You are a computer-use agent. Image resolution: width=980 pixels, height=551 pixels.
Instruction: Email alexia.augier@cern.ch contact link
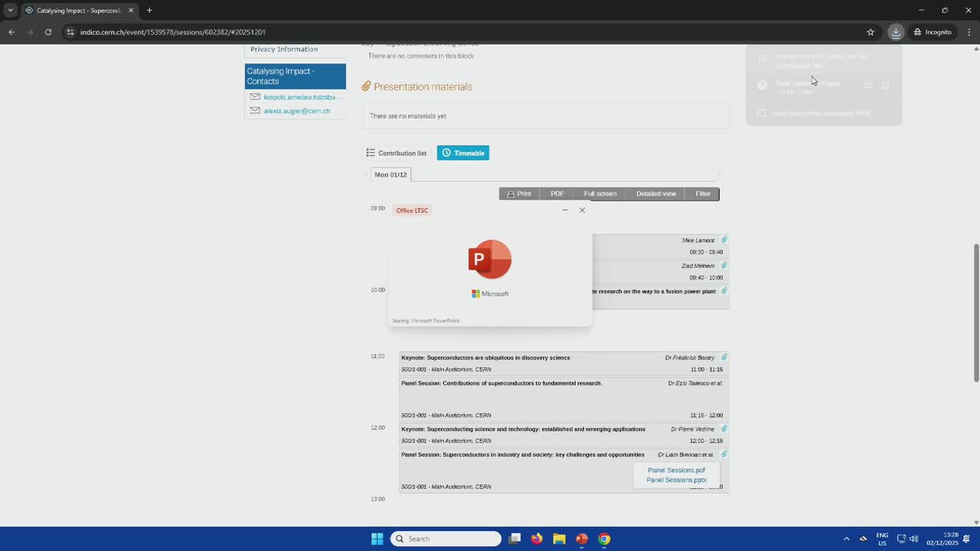click(296, 111)
